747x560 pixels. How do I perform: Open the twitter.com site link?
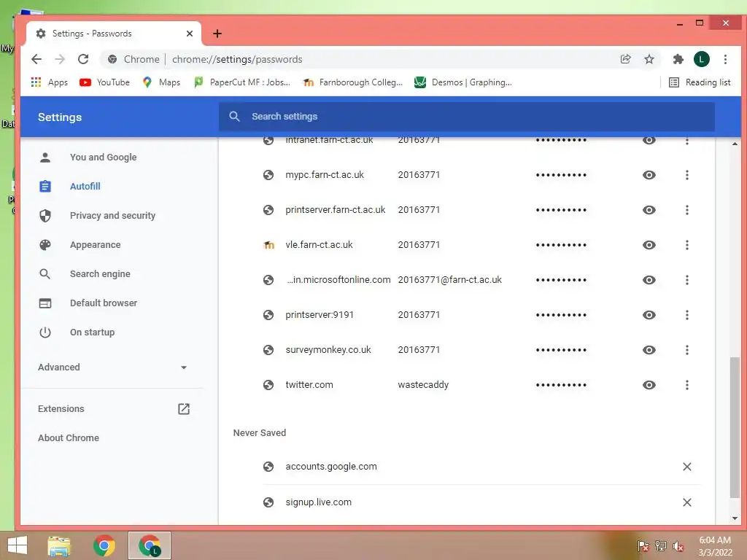[309, 385]
